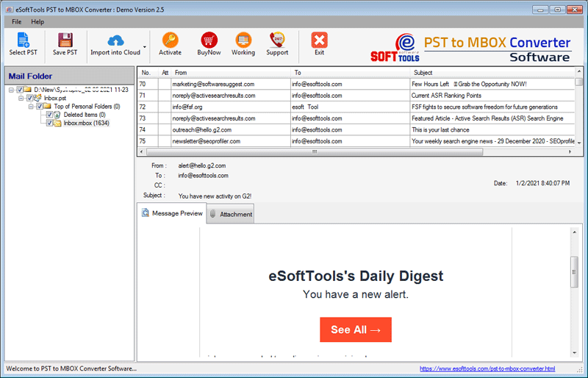Toggle checkbox for Inbox.mbox (1634)
Image resolution: width=588 pixels, height=378 pixels.
pos(49,123)
